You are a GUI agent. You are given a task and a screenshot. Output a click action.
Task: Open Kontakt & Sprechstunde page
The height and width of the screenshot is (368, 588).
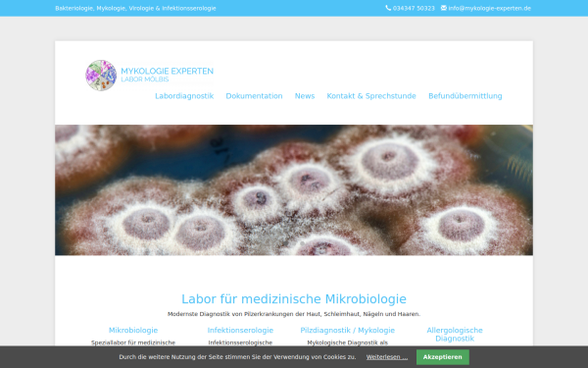point(371,96)
